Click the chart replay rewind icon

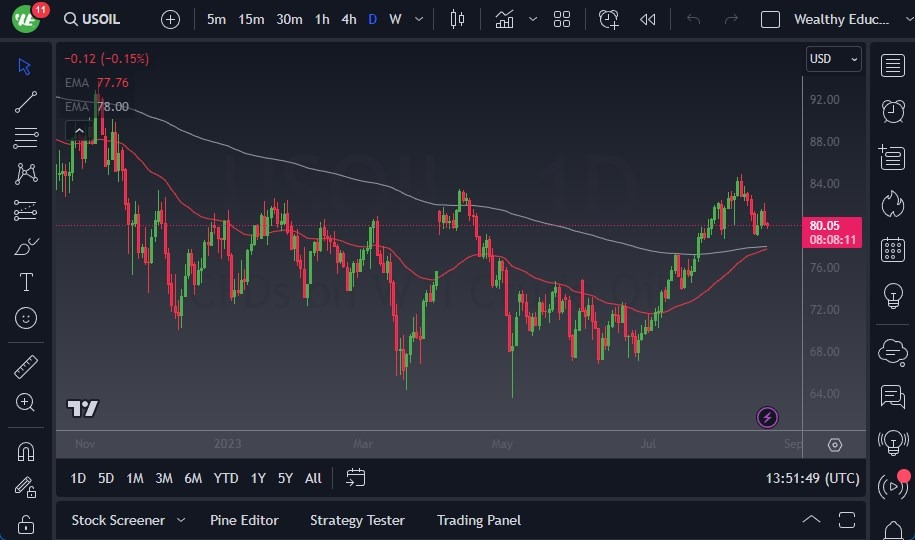click(648, 19)
